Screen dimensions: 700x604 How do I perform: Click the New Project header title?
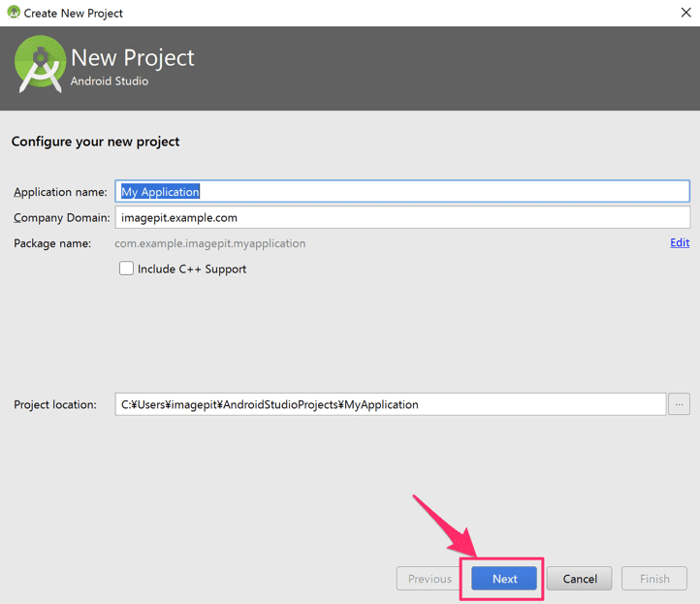pos(133,57)
